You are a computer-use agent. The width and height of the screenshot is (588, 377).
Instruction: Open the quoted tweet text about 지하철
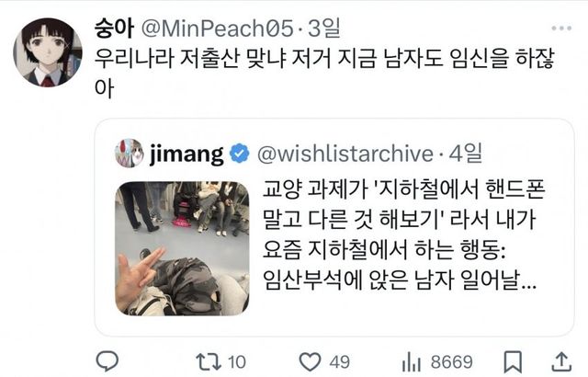point(403,234)
